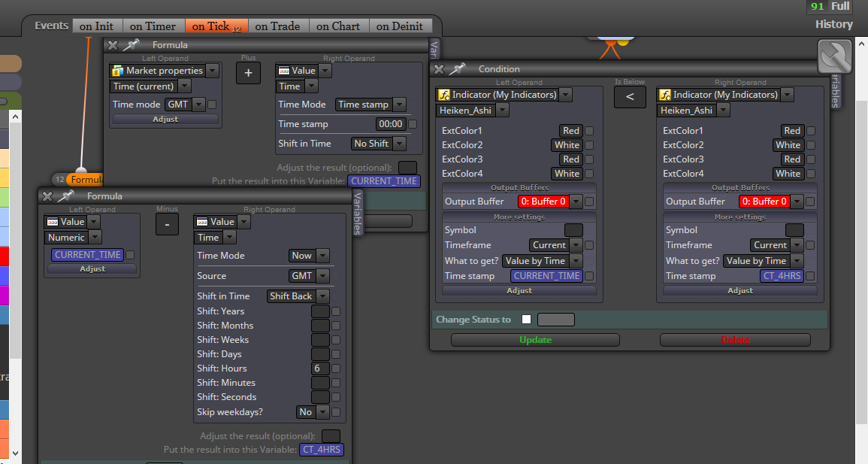Click the pin icon of top Formula panel
Screen dimensions: 868x464
click(131, 45)
